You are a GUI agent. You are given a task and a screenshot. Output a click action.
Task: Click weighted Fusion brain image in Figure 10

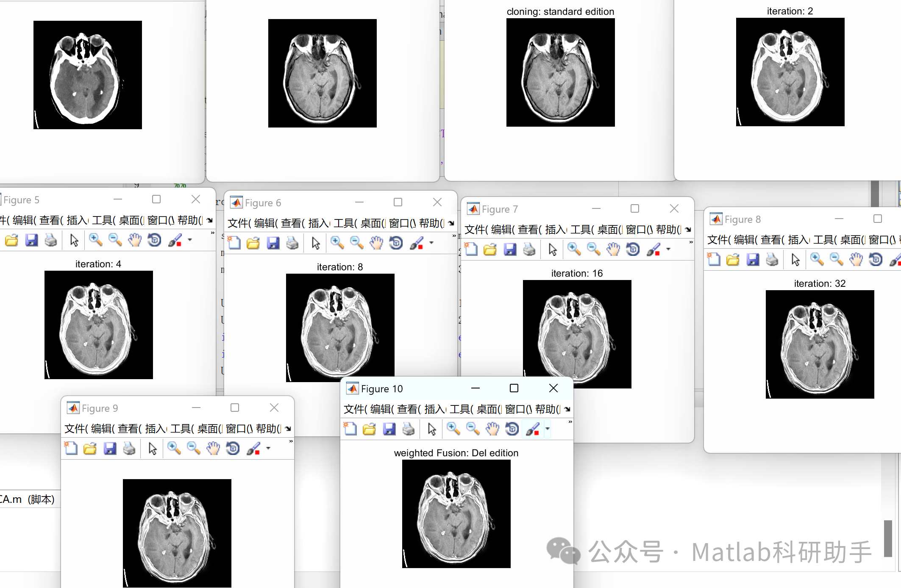coord(456,513)
